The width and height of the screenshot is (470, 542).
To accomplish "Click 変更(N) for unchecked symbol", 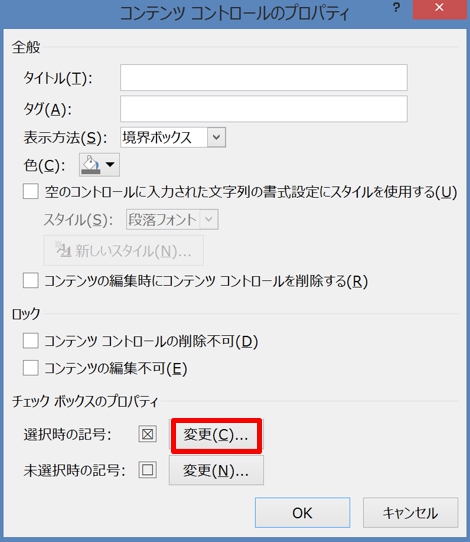I will click(x=216, y=470).
